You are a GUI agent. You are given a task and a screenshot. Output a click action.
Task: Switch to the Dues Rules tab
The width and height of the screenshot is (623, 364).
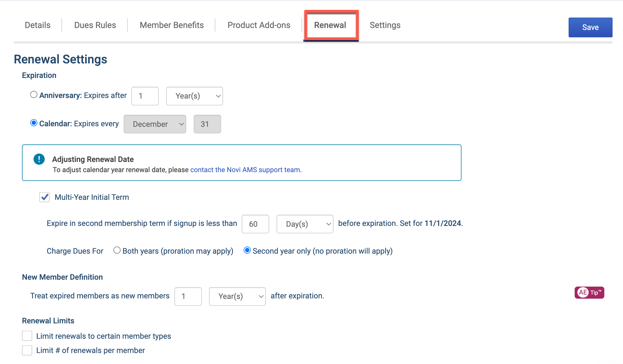[x=95, y=25]
